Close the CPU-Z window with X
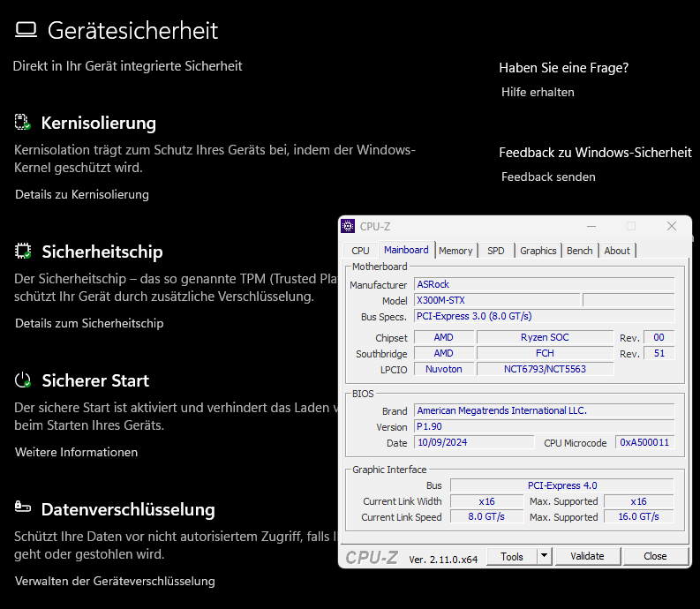 click(672, 226)
